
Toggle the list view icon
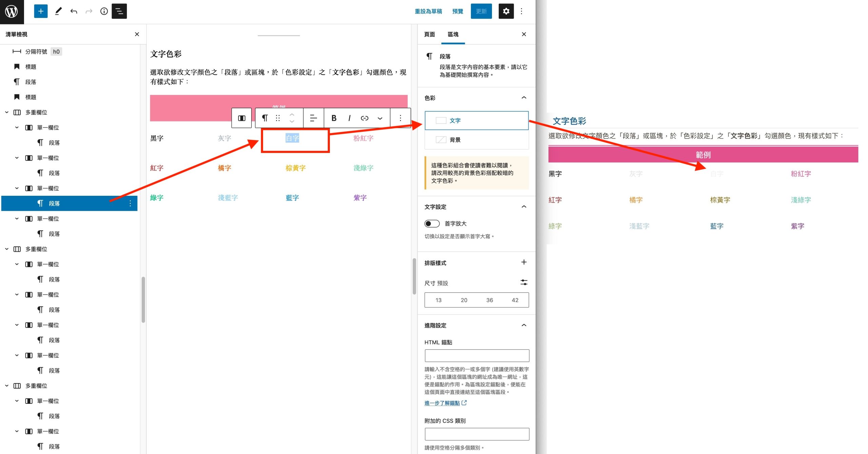(119, 11)
